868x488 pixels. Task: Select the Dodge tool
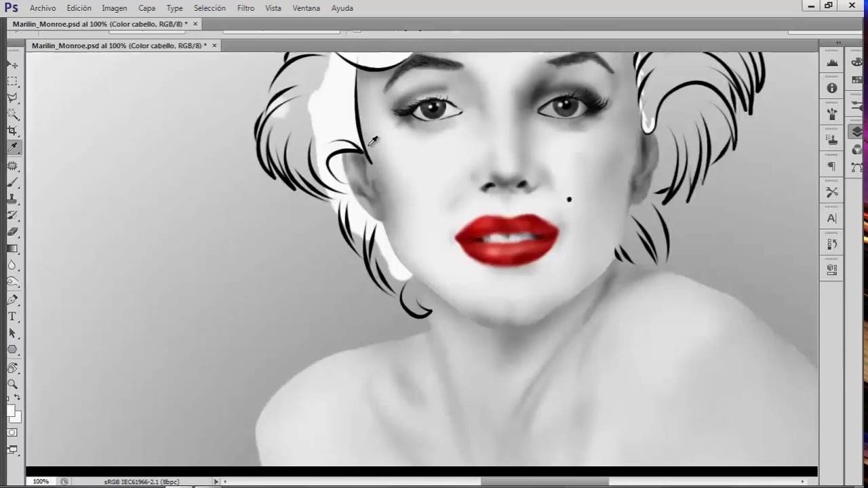pos(12,281)
